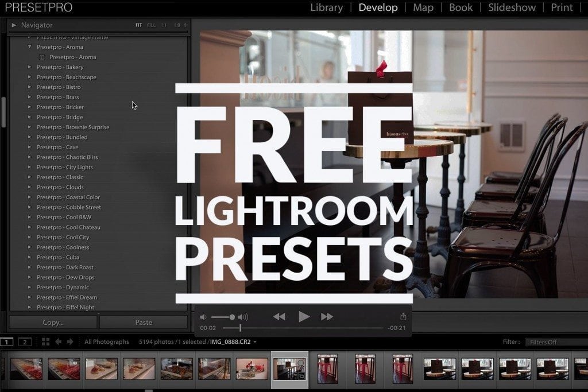Expand the Presetpro - Brownie Surprise folder
The width and height of the screenshot is (588, 392).
29,127
